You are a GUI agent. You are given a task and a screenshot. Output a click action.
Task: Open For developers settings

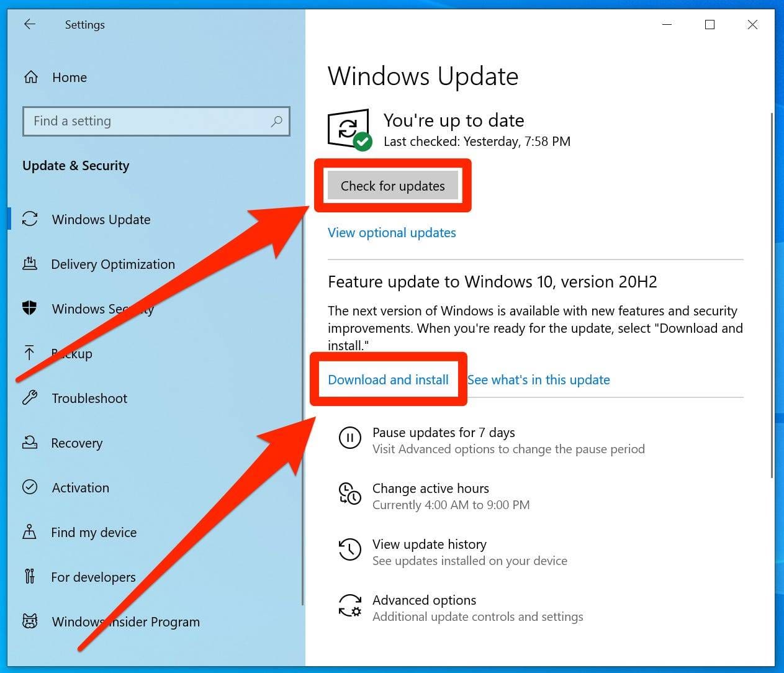pyautogui.click(x=93, y=577)
